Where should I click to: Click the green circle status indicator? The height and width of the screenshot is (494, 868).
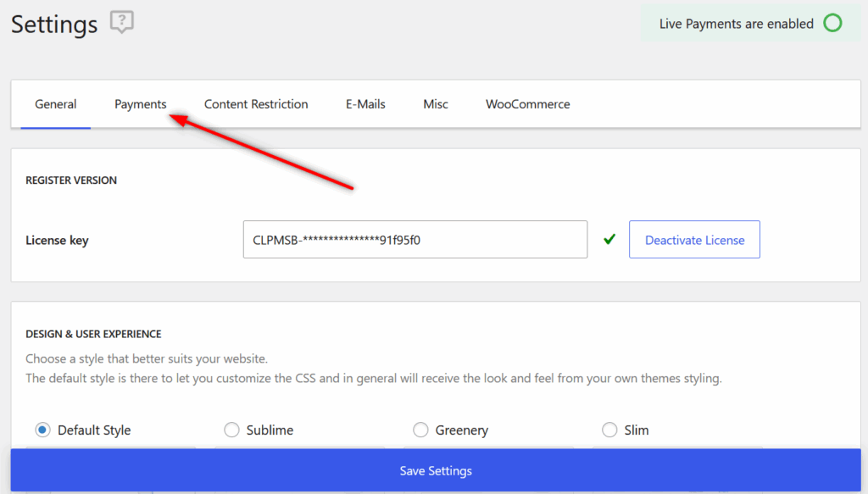pos(832,23)
